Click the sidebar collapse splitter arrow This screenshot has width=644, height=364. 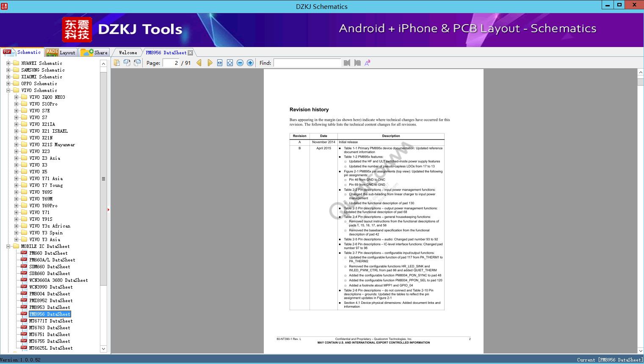tap(108, 210)
